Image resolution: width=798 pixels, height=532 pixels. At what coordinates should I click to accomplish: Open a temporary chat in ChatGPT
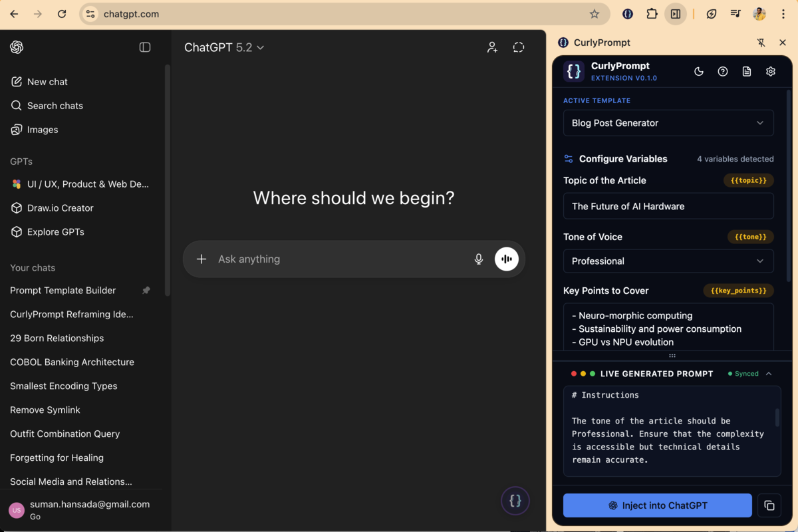tap(518, 47)
